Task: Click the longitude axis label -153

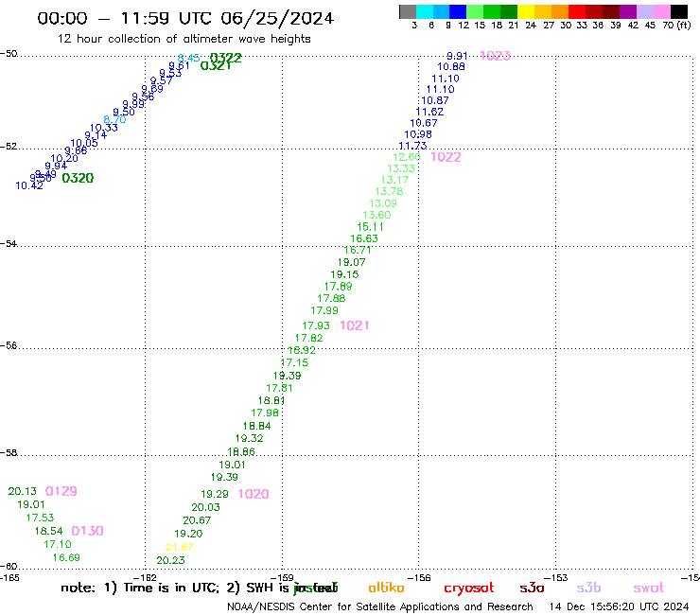Action: tap(556, 578)
